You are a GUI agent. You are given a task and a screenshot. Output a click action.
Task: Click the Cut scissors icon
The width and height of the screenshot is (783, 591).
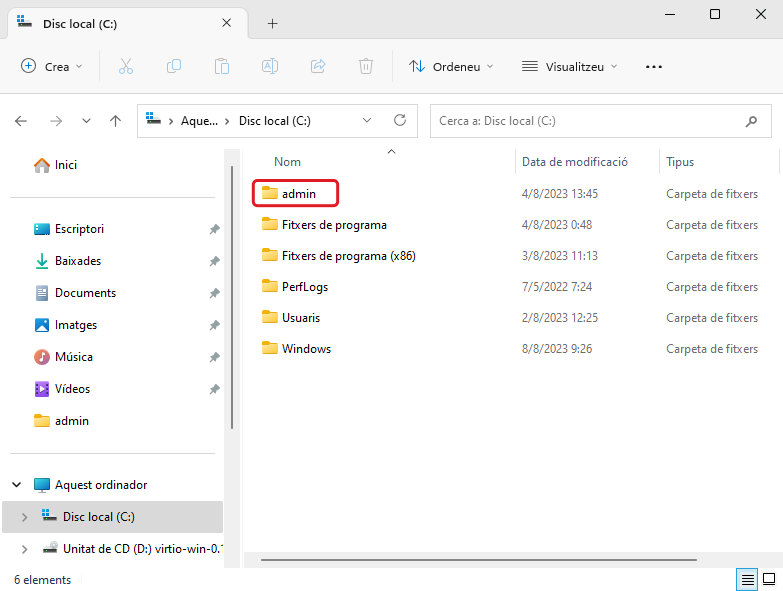point(125,66)
